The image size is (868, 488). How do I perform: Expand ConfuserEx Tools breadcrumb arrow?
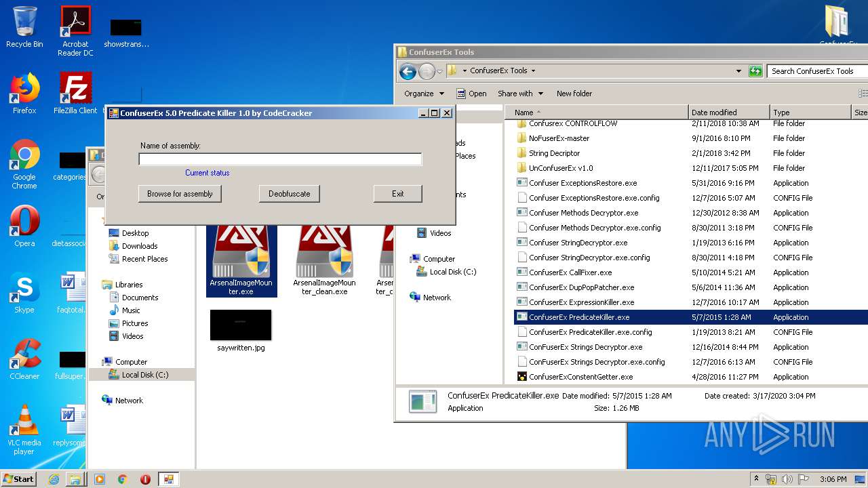[533, 70]
